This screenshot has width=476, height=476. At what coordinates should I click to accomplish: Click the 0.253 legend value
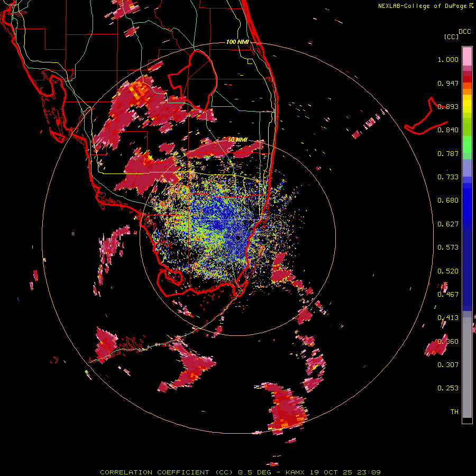click(x=448, y=388)
